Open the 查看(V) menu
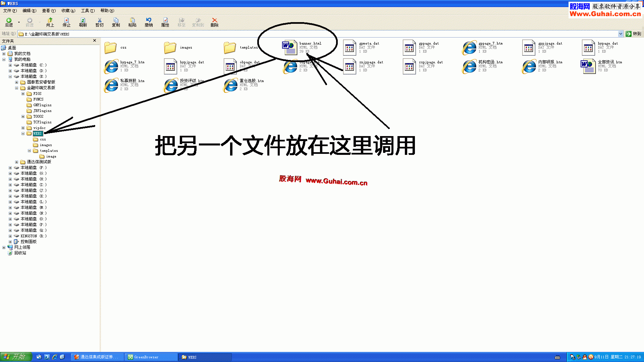This screenshot has height=362, width=644. pyautogui.click(x=49, y=11)
